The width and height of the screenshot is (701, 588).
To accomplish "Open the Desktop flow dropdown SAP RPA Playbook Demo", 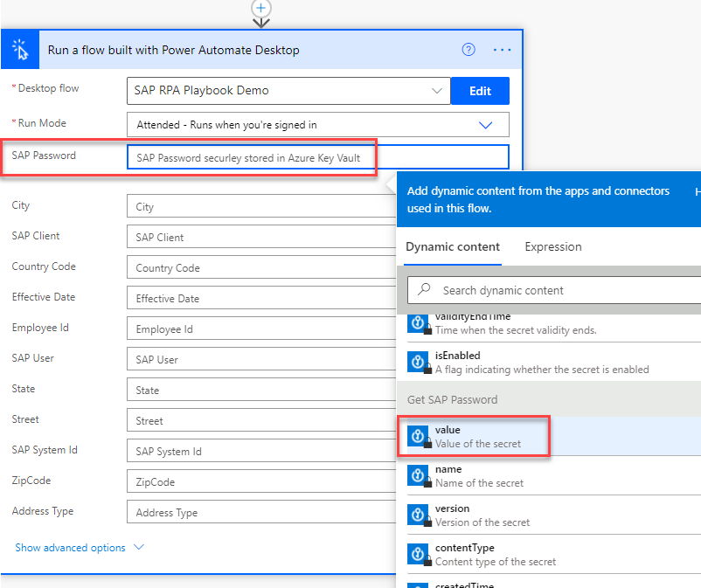I will tap(288, 91).
